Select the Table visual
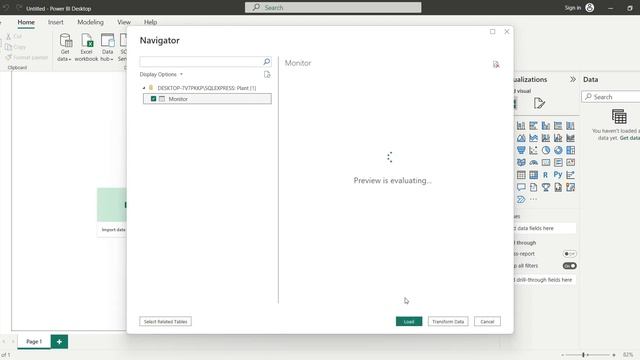The width and height of the screenshot is (640, 360). (521, 175)
